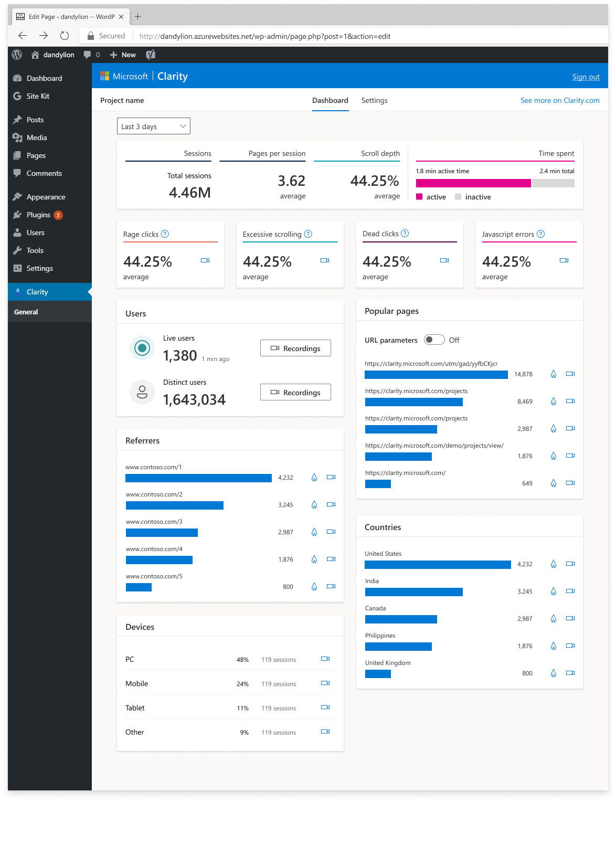Go back in the browser

[x=23, y=36]
